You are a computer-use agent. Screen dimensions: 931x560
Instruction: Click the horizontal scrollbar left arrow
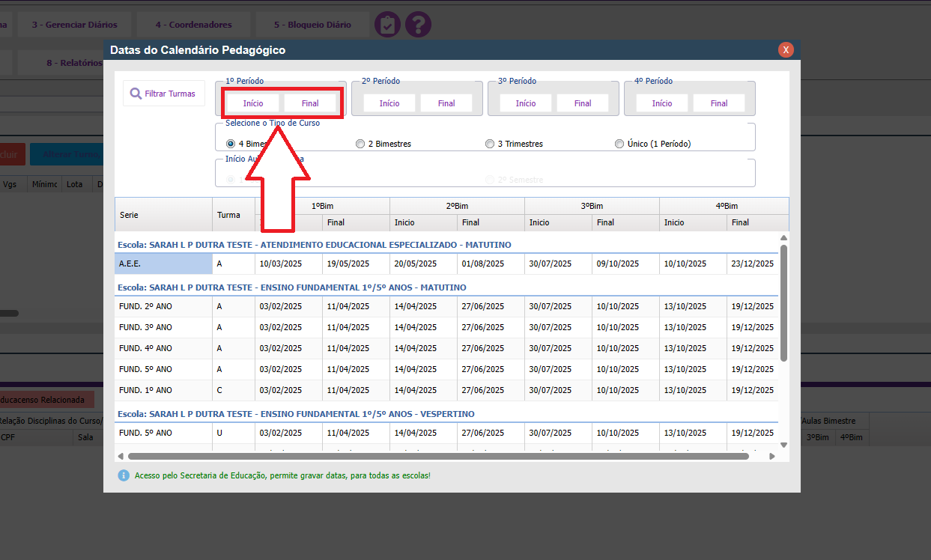click(x=121, y=456)
